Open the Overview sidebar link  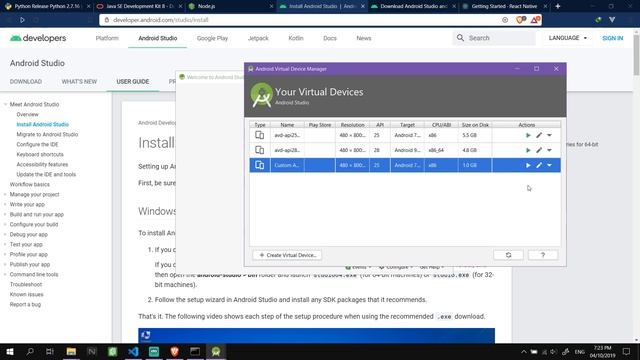pyautogui.click(x=27, y=114)
